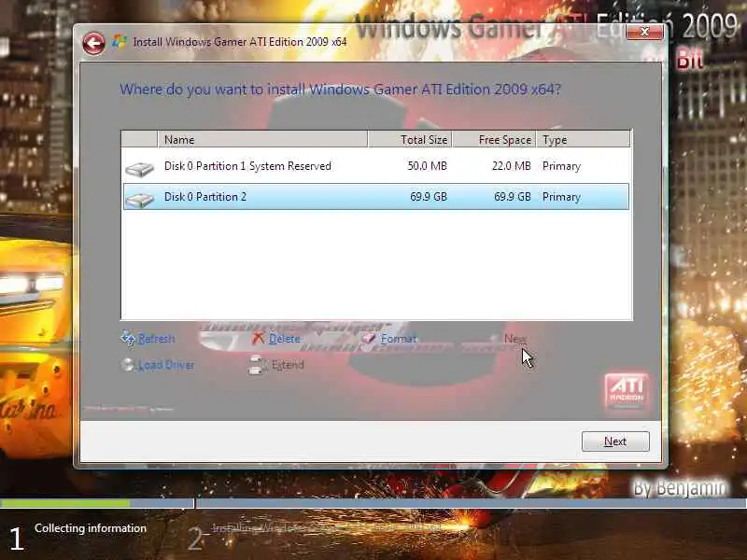This screenshot has width=747, height=560.
Task: Refresh the partition list
Action: [156, 339]
